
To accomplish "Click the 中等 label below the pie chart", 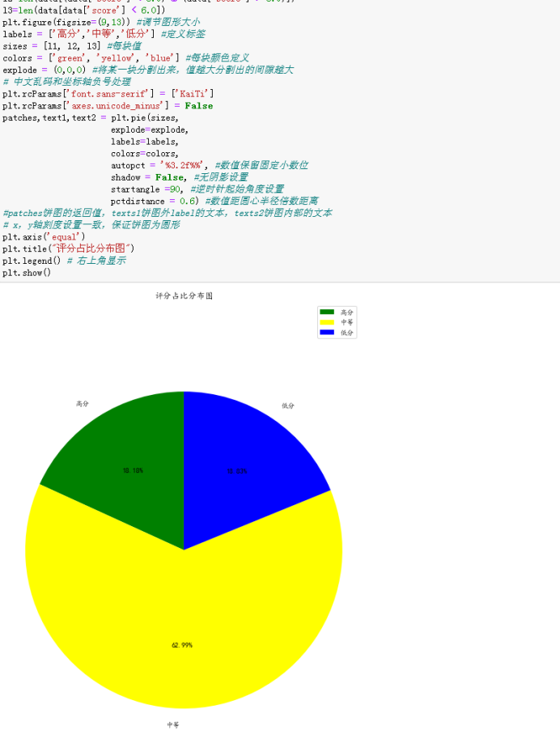I will click(173, 725).
